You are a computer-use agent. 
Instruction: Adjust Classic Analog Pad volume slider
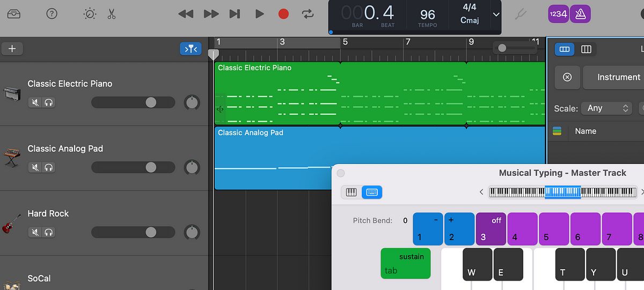(133, 167)
